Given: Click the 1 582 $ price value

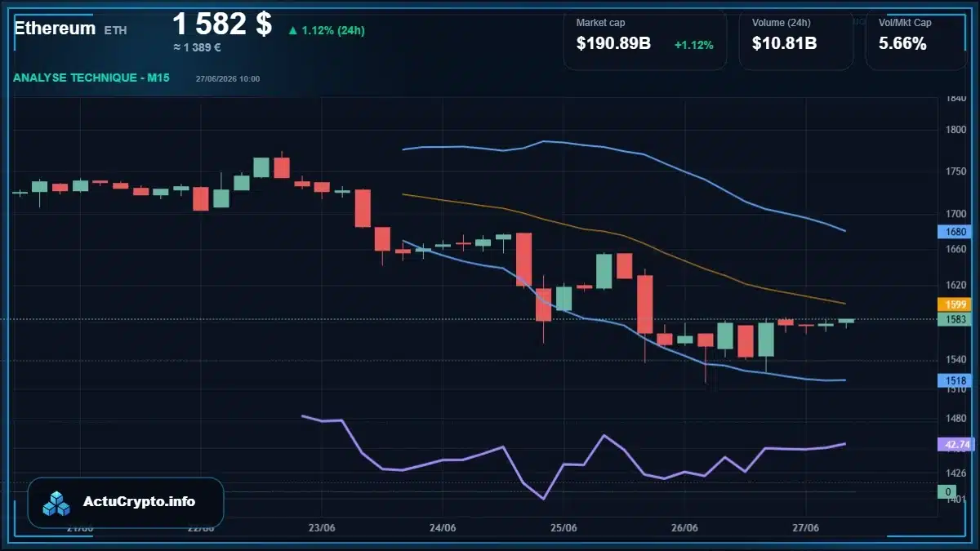Looking at the screenshot, I should 222,23.
